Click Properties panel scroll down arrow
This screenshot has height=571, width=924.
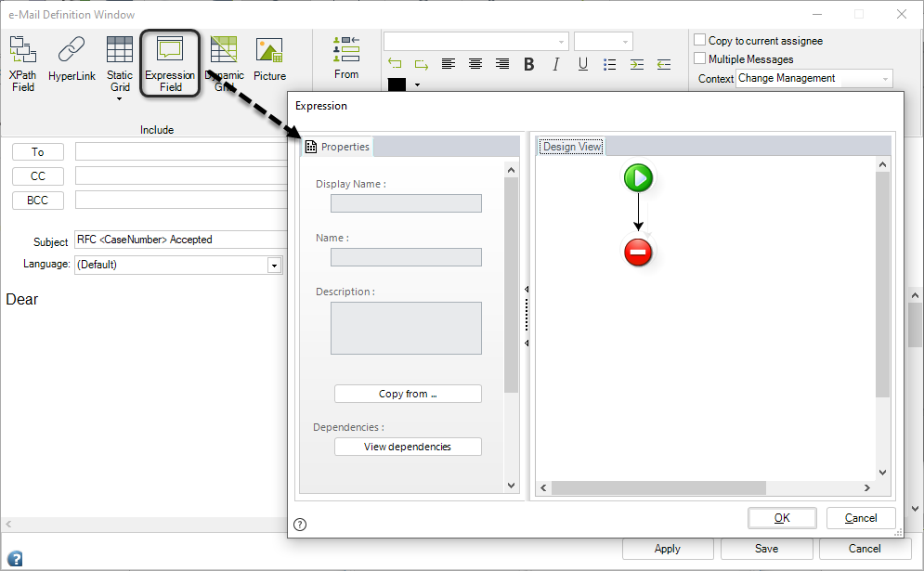point(511,486)
